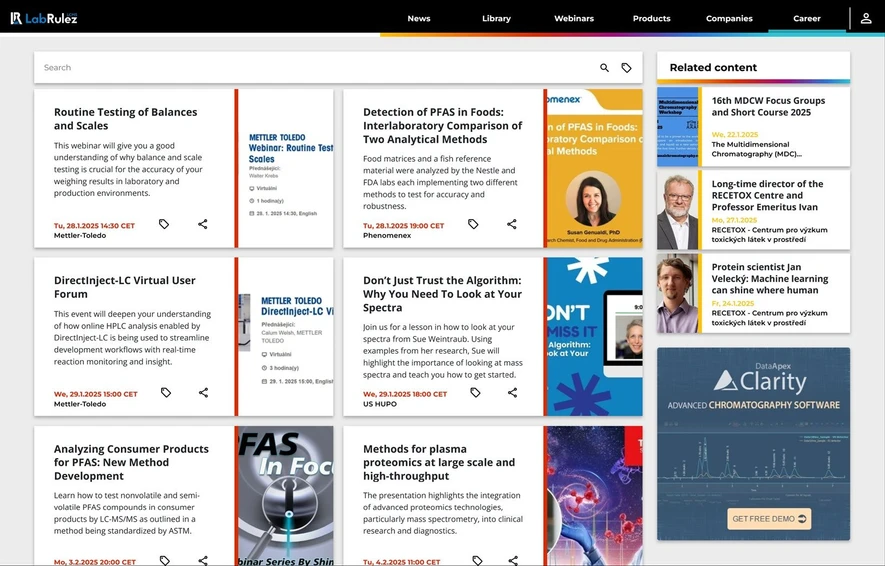Click GET FREE DEMO button in Clarity ad

pyautogui.click(x=769, y=519)
